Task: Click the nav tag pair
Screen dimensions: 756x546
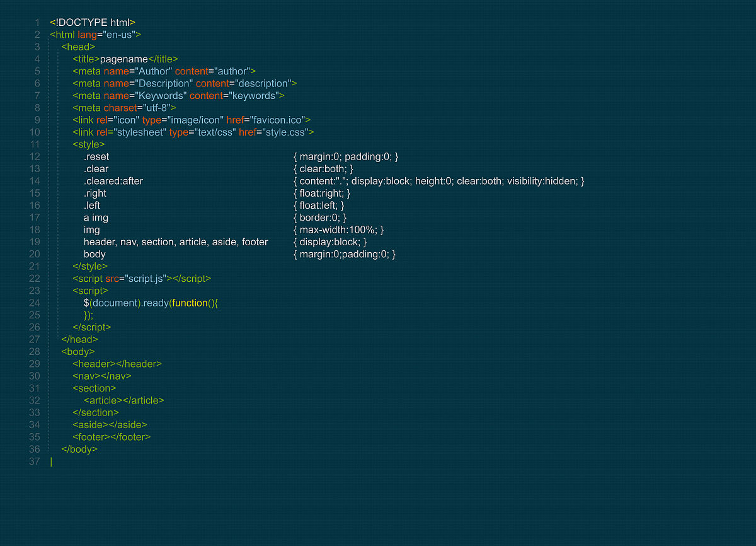Action: 101,376
